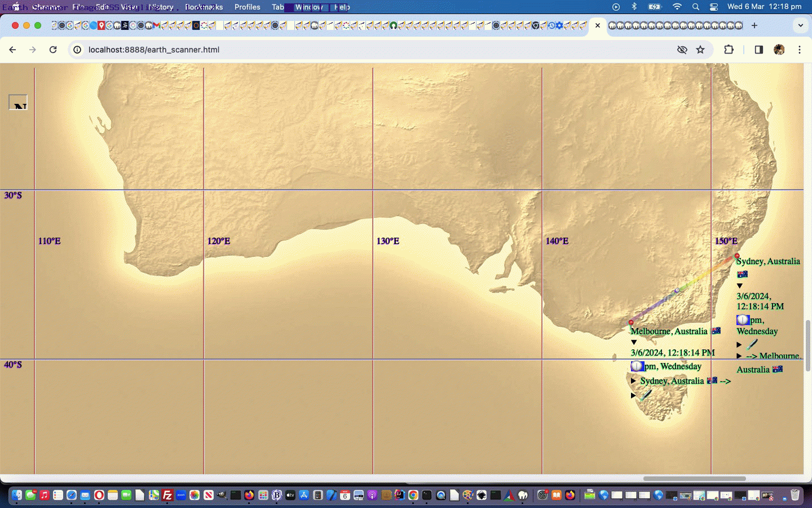Open the Bookmarks menu
This screenshot has width=812, height=508.
(204, 7)
